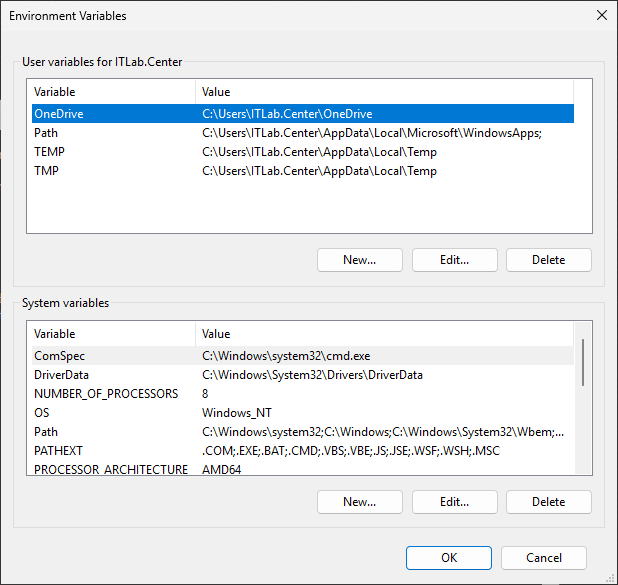Click Edit button under user variables
Screen dimensions: 618x585
click(x=454, y=260)
